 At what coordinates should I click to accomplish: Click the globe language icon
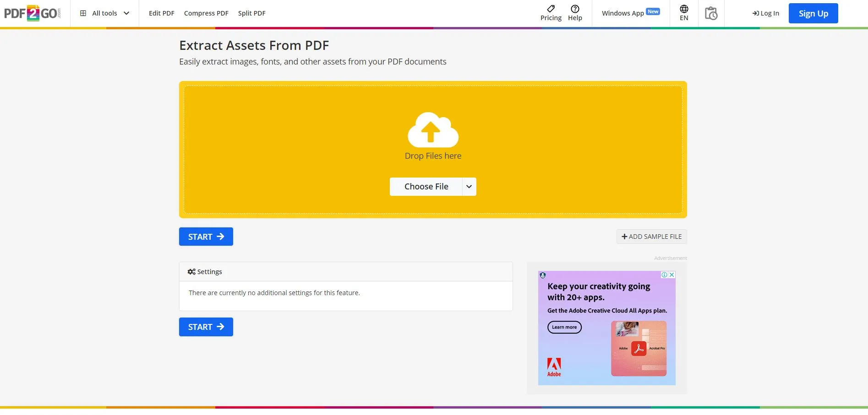coord(684,9)
